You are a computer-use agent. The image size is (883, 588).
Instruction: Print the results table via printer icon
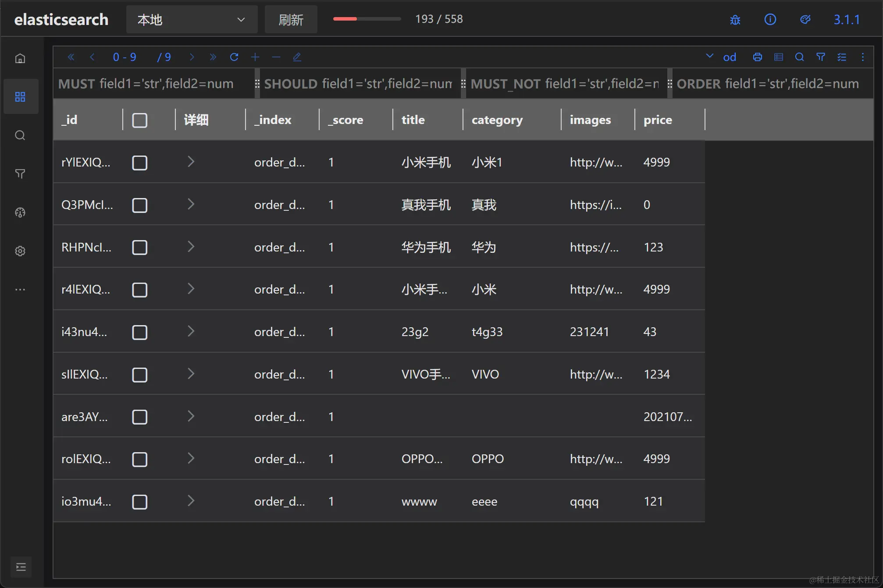pyautogui.click(x=757, y=57)
